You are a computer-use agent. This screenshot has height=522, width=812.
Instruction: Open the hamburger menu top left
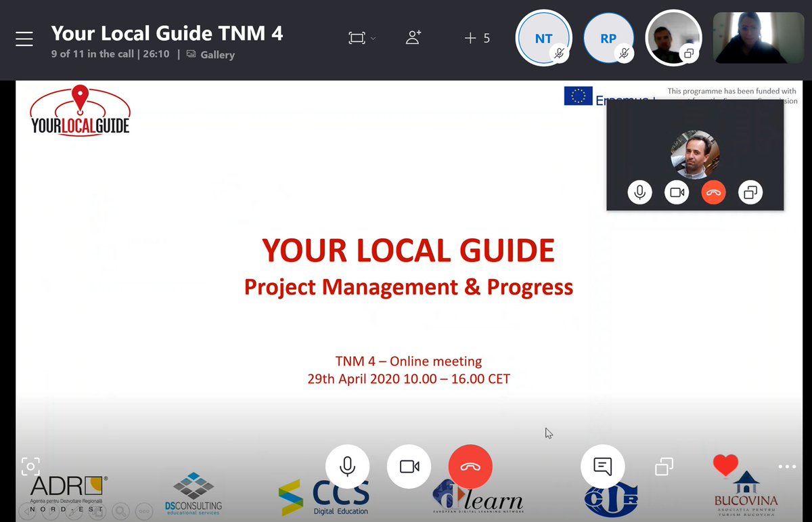[x=24, y=39]
